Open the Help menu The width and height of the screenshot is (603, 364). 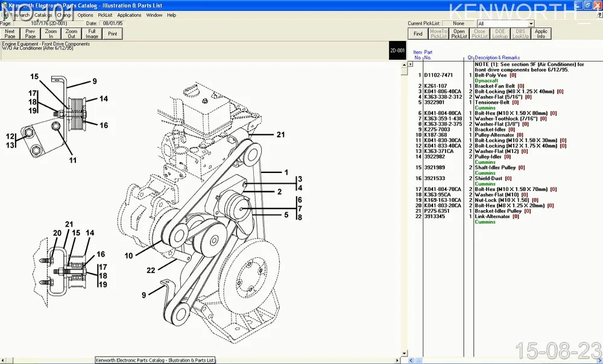(172, 15)
